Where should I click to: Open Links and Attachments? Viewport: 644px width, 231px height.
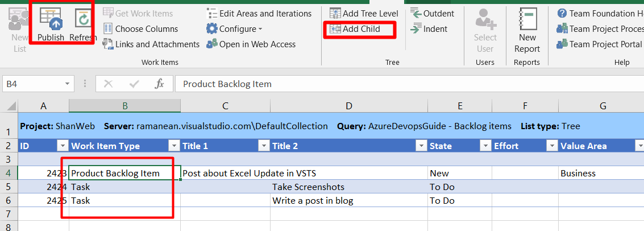(x=151, y=44)
